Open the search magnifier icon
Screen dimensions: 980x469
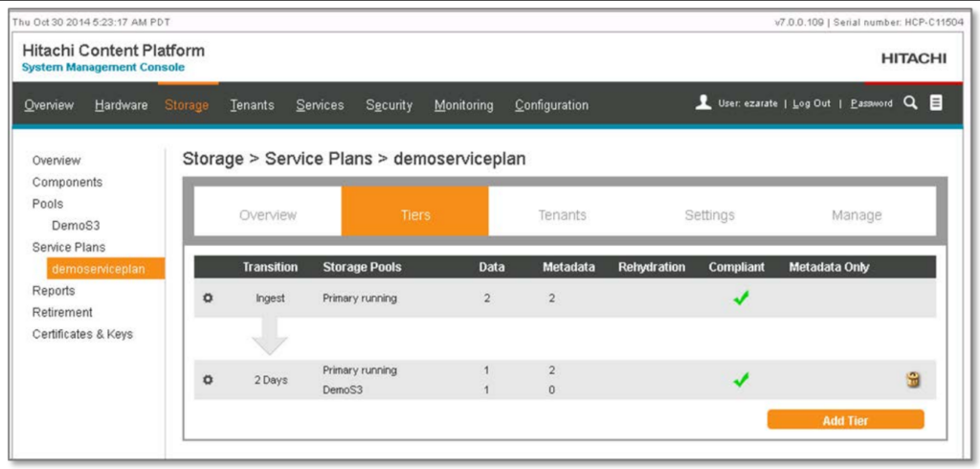coord(910,103)
